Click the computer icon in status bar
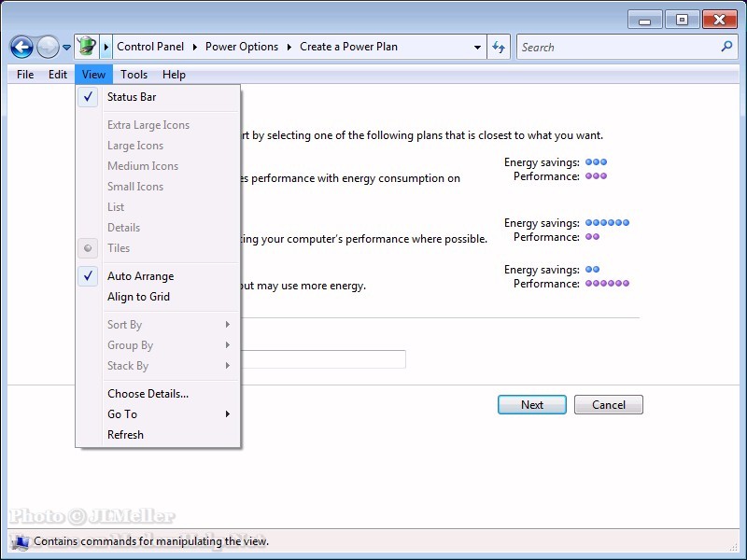 point(20,542)
